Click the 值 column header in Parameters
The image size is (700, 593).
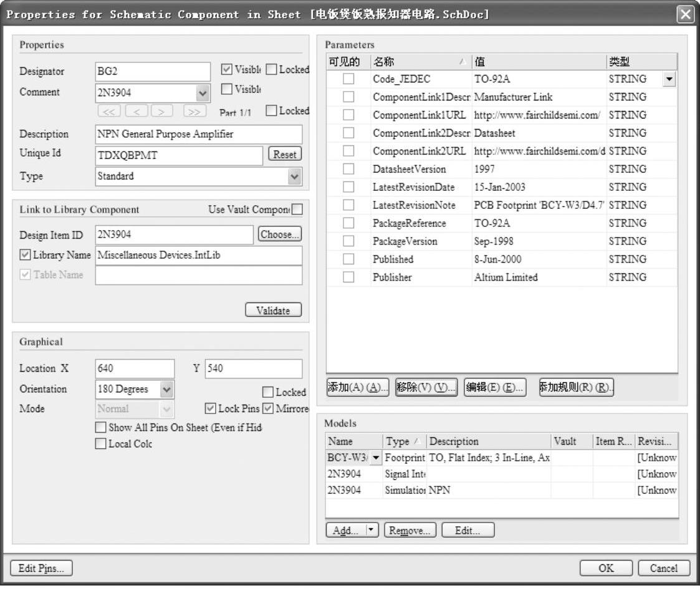pos(539,62)
